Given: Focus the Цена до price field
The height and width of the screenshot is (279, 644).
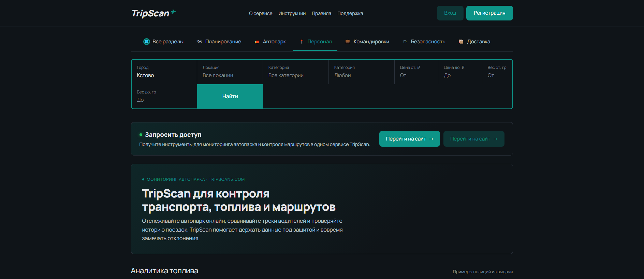Looking at the screenshot, I should tap(460, 72).
